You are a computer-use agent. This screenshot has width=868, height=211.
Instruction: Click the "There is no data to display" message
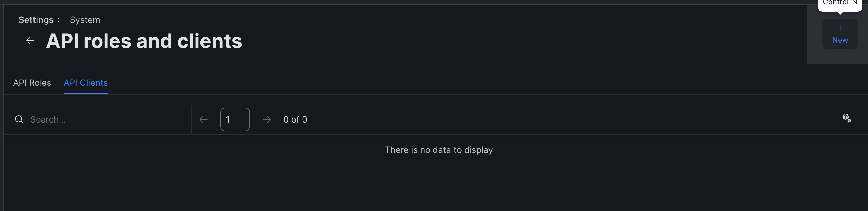[x=439, y=150]
